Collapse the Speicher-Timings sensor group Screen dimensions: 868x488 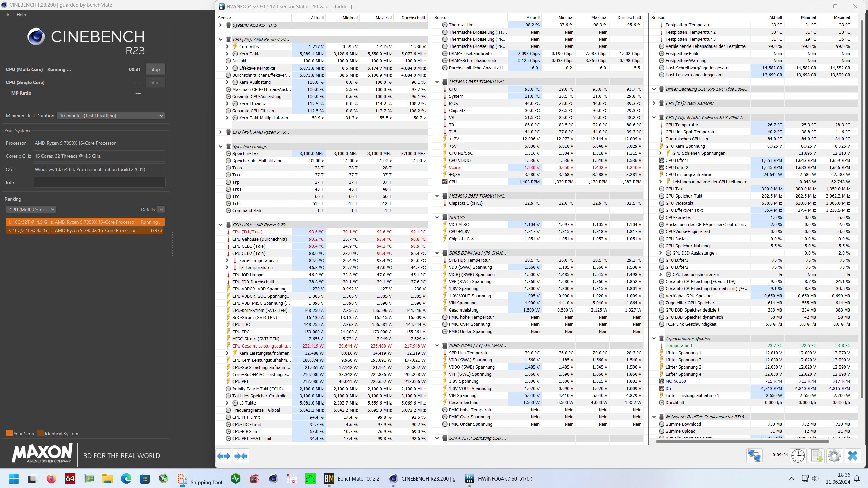point(221,146)
